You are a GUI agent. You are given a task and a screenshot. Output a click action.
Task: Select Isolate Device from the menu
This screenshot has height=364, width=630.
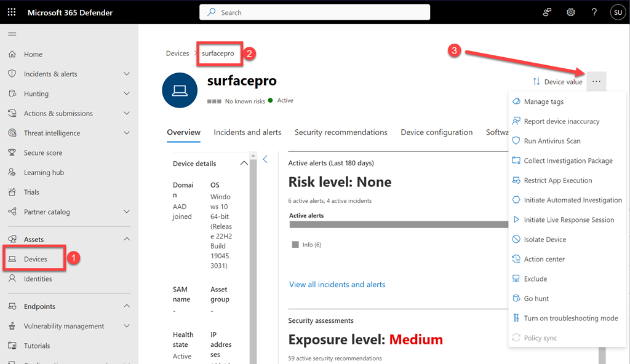[x=544, y=239]
